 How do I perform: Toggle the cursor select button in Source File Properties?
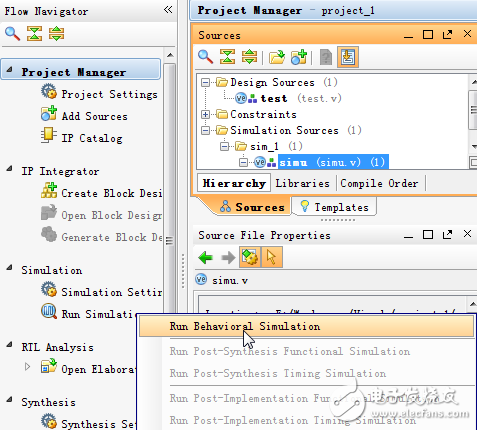tap(272, 257)
